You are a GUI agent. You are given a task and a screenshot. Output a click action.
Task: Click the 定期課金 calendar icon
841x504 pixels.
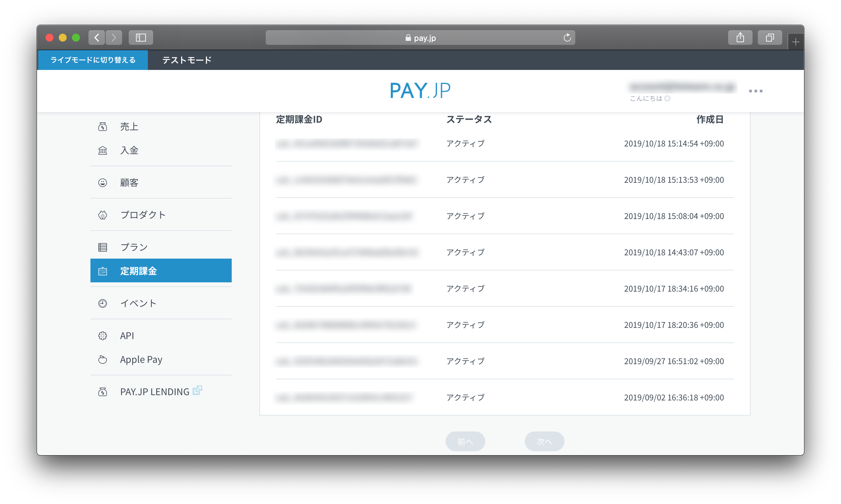(x=103, y=271)
